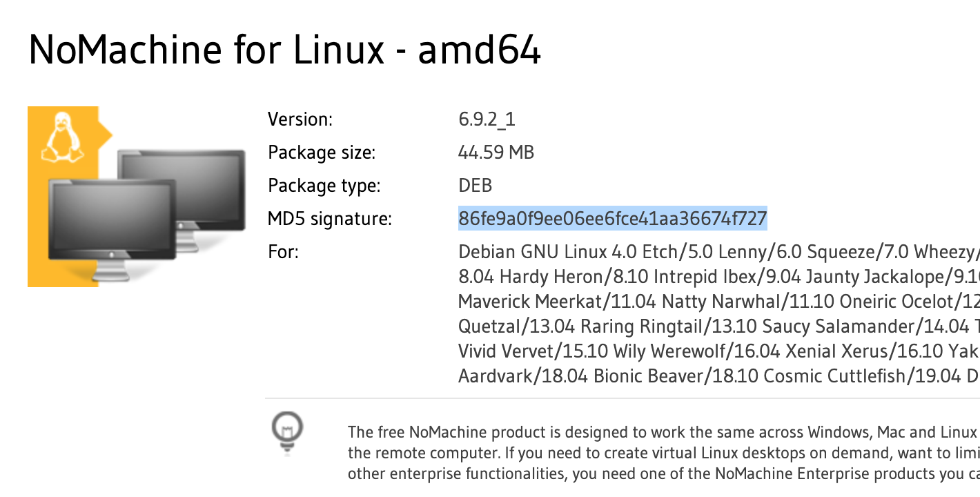Click the package size 44.59 MB value

(x=496, y=153)
